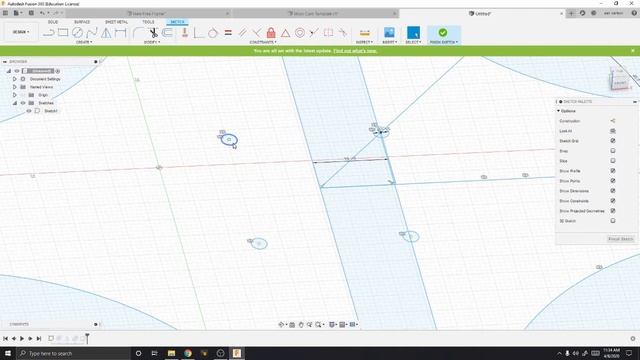Open the Inspect dropdown menu
Image resolution: width=640 pixels, height=360 pixels.
coord(364,42)
